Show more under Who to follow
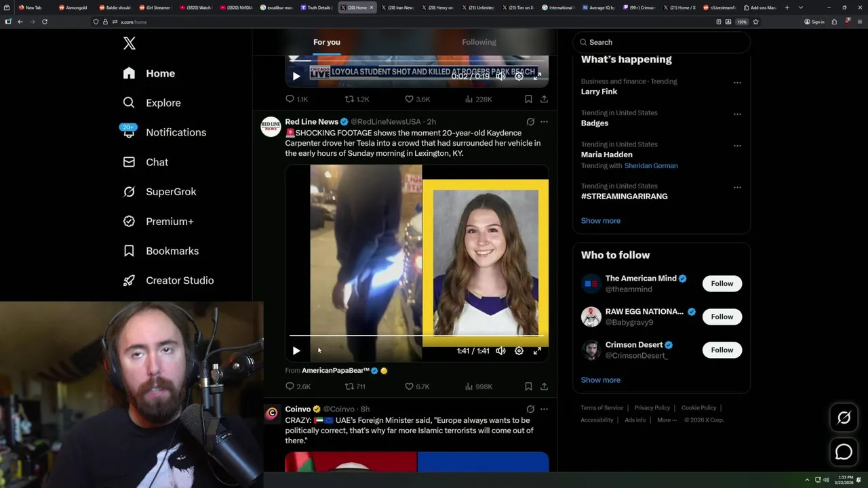Viewport: 868px width, 488px height. 601,380
